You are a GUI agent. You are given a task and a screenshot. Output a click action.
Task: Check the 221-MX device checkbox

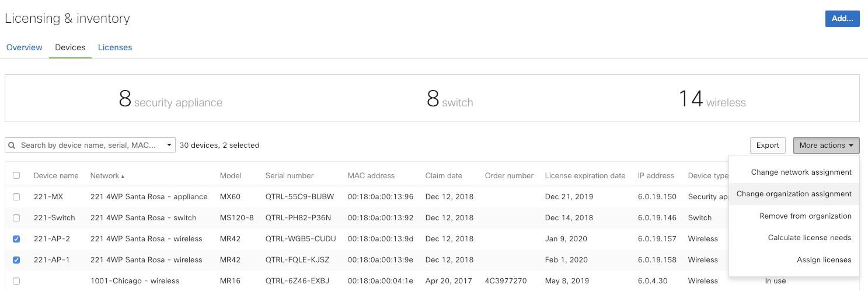[x=16, y=197]
